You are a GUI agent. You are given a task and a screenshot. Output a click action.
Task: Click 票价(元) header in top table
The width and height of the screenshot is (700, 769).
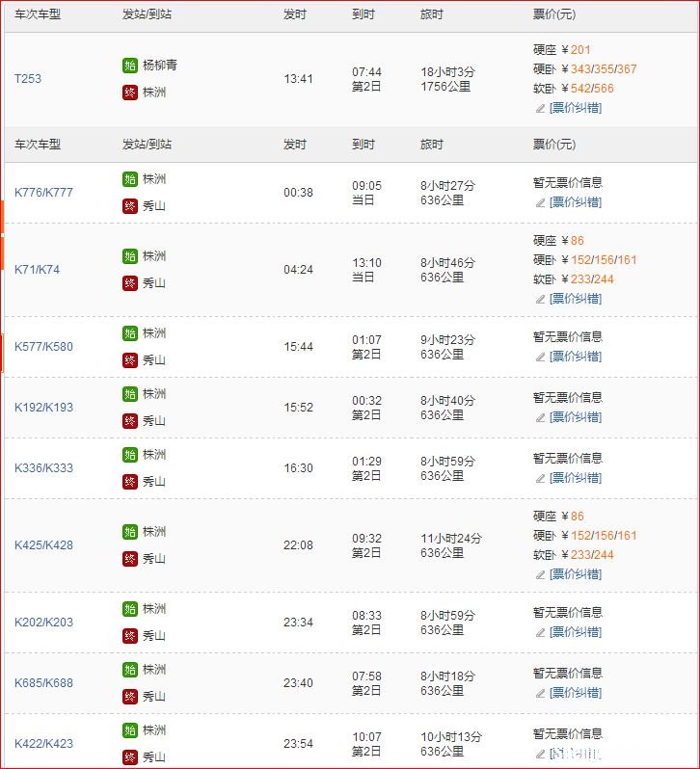pyautogui.click(x=554, y=14)
